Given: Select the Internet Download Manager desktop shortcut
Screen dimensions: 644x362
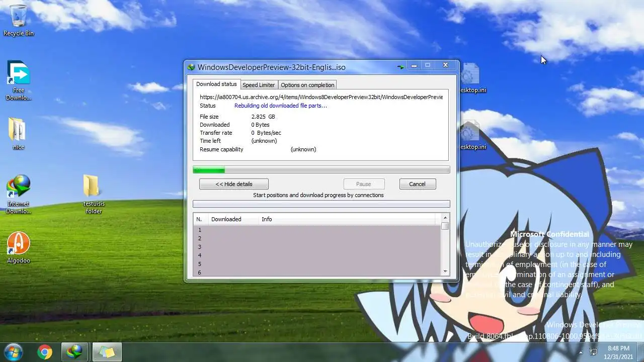Looking at the screenshot, I should tap(19, 195).
